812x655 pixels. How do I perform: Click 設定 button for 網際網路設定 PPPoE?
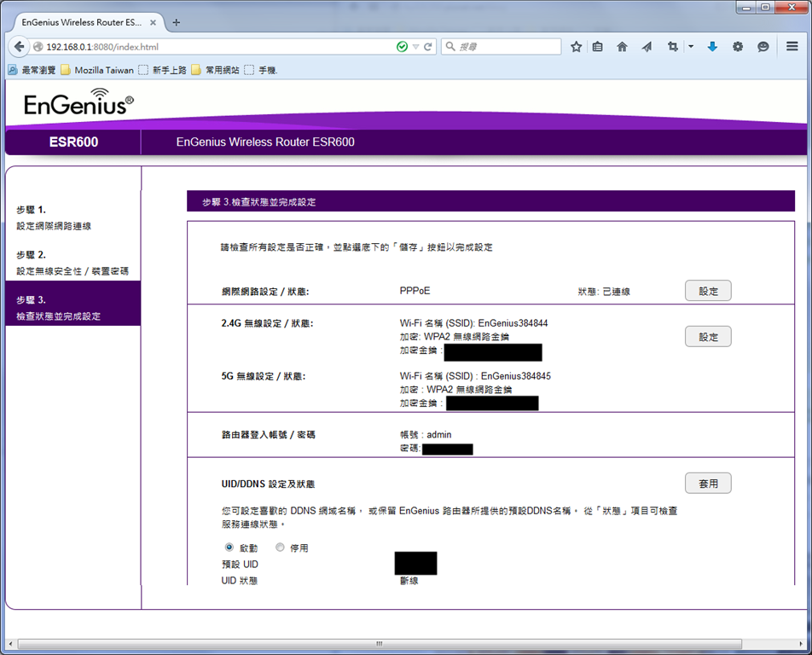708,291
